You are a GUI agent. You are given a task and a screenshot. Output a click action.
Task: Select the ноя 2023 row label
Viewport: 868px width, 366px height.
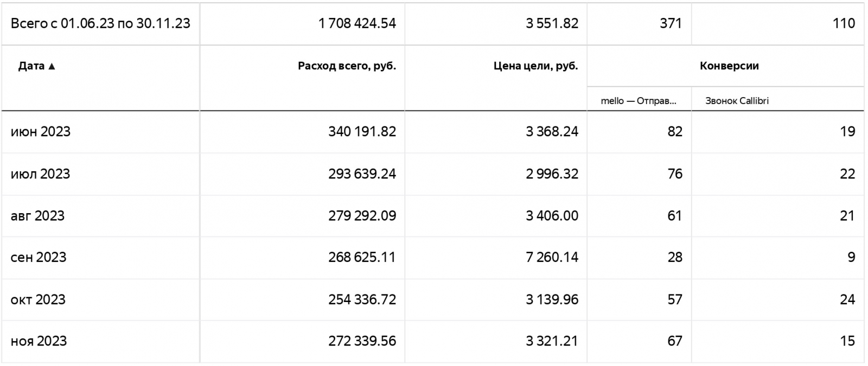click(x=39, y=341)
